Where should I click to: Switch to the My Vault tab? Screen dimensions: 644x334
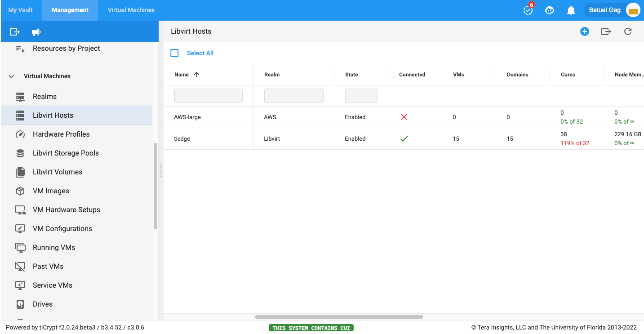click(x=21, y=10)
